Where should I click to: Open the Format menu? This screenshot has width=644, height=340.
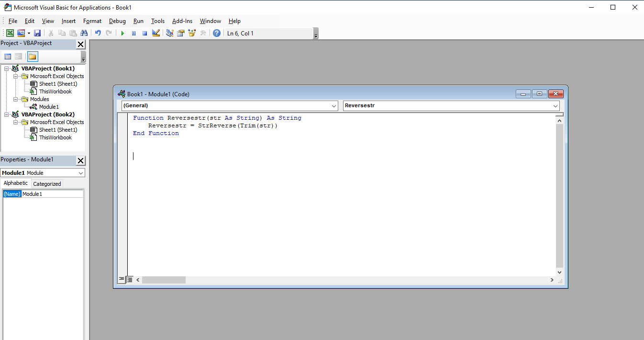point(92,21)
